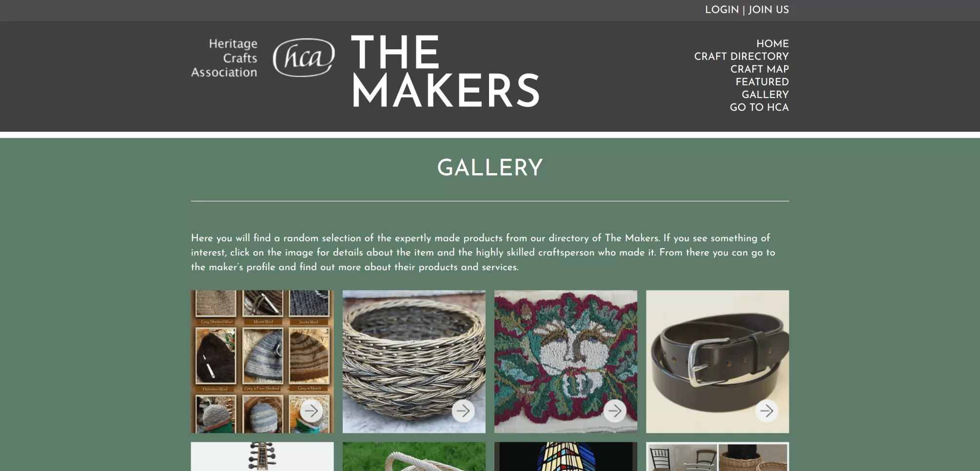
Task: Click the arrow icon on woven basket image
Action: tap(463, 411)
